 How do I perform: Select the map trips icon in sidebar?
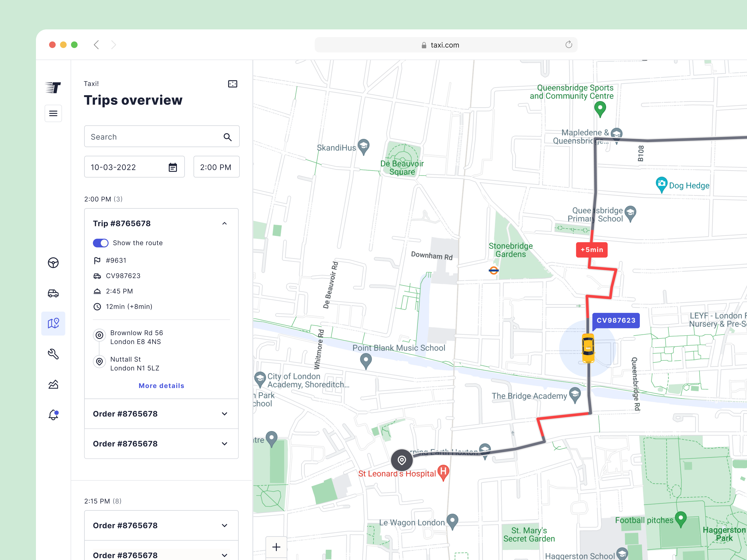[53, 323]
